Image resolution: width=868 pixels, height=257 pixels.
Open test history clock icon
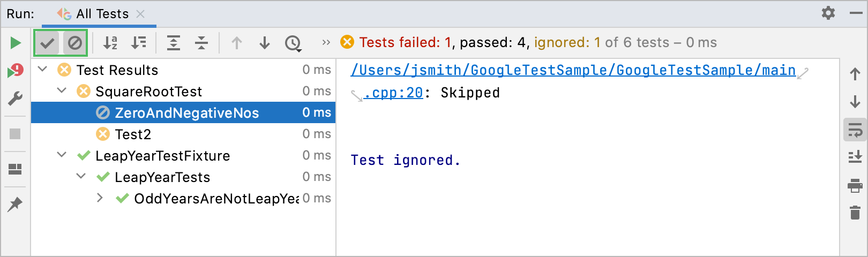[x=293, y=43]
